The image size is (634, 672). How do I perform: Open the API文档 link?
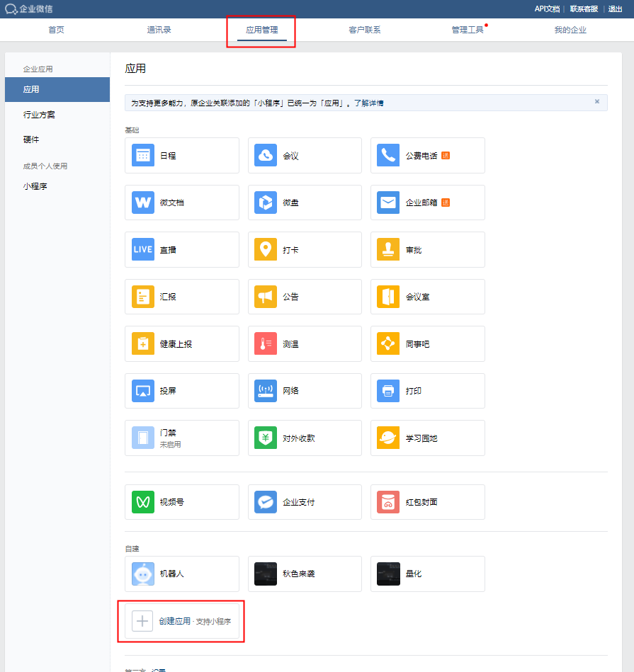tap(547, 8)
